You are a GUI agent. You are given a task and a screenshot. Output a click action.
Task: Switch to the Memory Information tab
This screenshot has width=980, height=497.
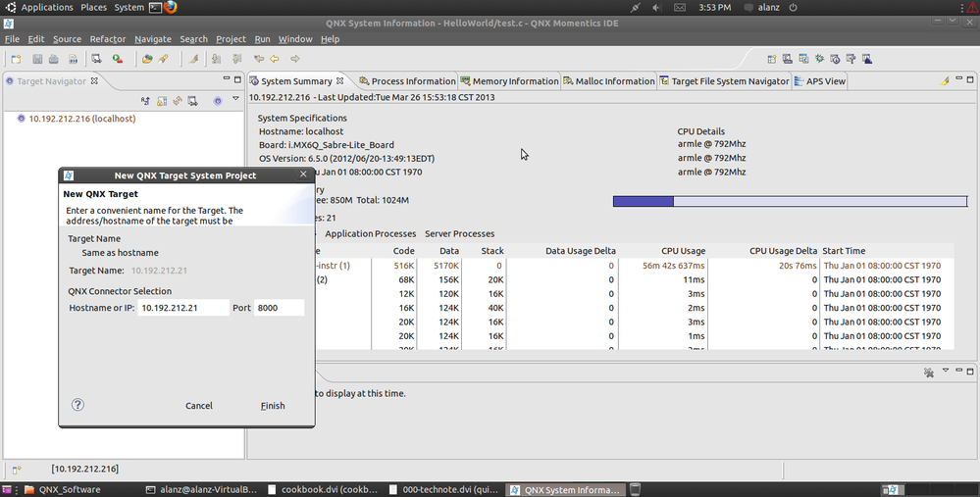pyautogui.click(x=509, y=81)
